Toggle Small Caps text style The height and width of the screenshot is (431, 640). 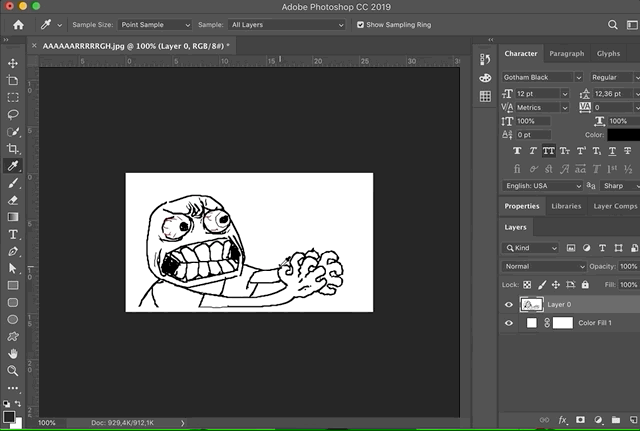564,151
